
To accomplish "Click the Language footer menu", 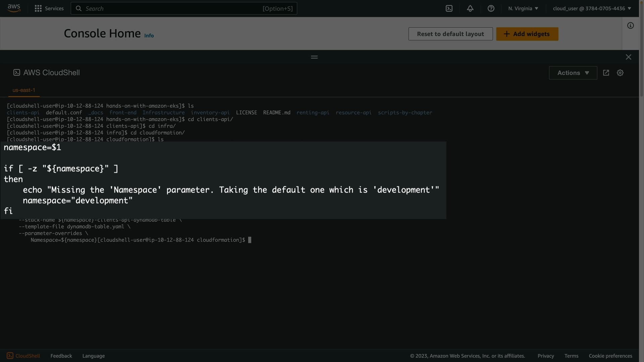I will (93, 356).
